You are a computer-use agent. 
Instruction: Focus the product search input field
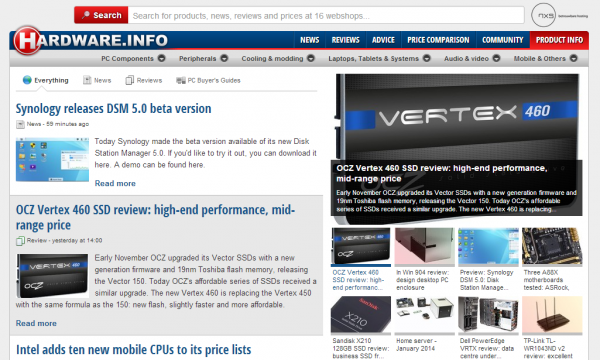[x=326, y=15]
